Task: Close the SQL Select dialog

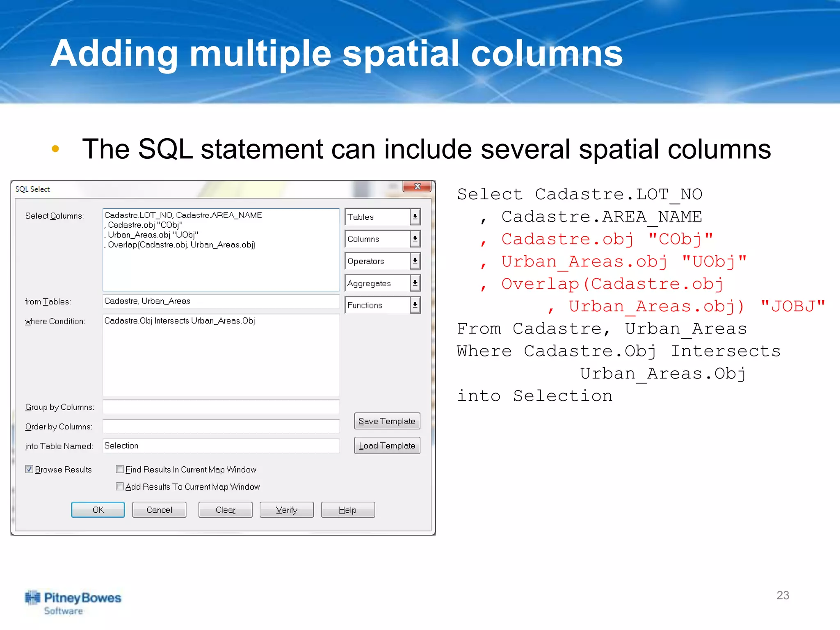Action: [417, 187]
